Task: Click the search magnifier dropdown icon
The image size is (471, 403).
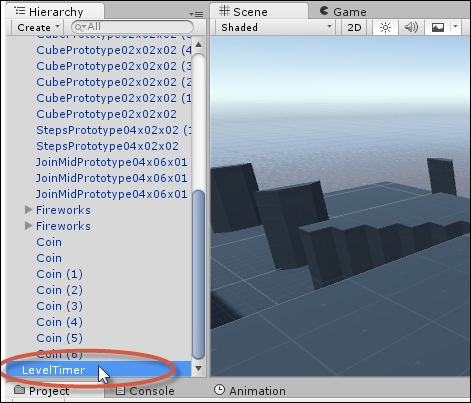Action: click(x=80, y=27)
